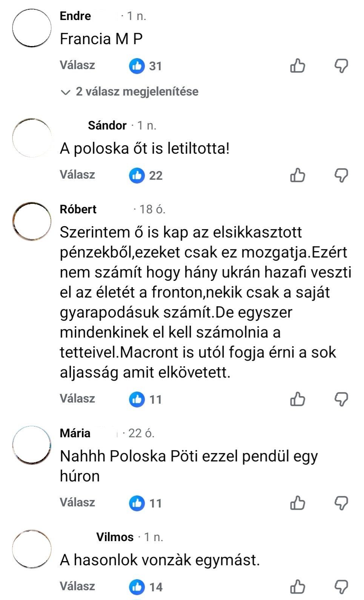Dislike Róbert's comment about Macron
This screenshot has height=600, width=364.
pos(341,399)
